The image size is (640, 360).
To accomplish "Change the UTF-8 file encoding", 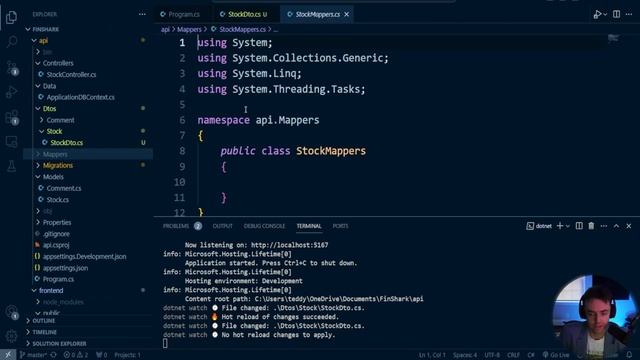I will coord(492,355).
